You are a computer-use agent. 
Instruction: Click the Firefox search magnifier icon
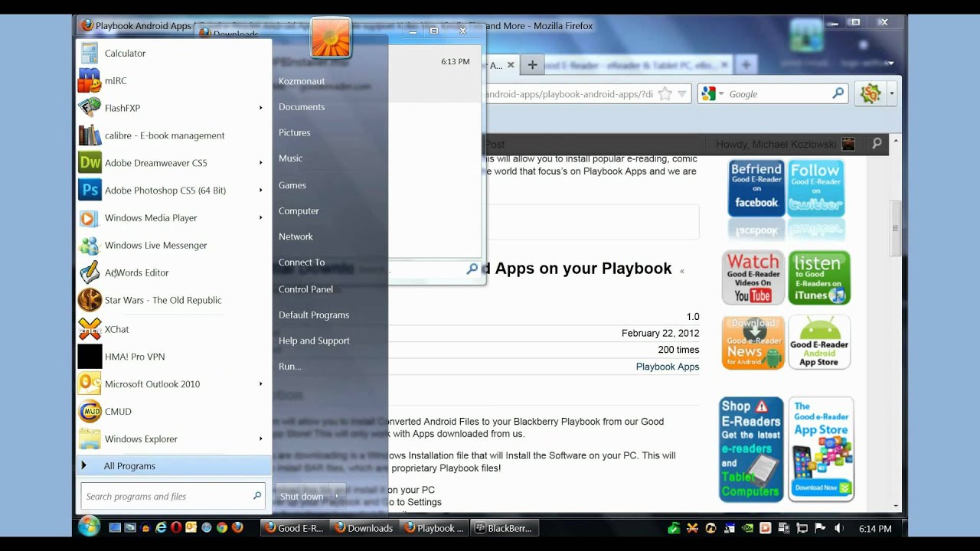click(x=838, y=93)
